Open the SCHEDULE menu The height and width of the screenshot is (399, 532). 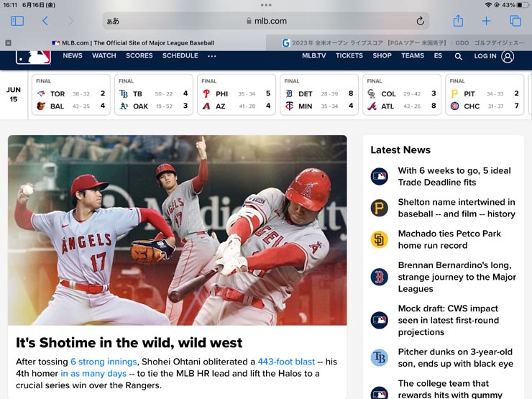click(x=180, y=55)
